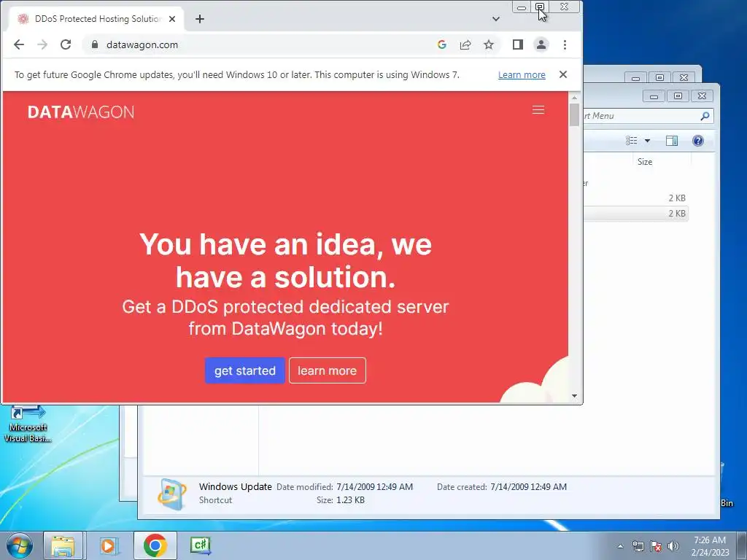Switch to Chrome in the taskbar
The height and width of the screenshot is (560, 747).
click(x=155, y=545)
